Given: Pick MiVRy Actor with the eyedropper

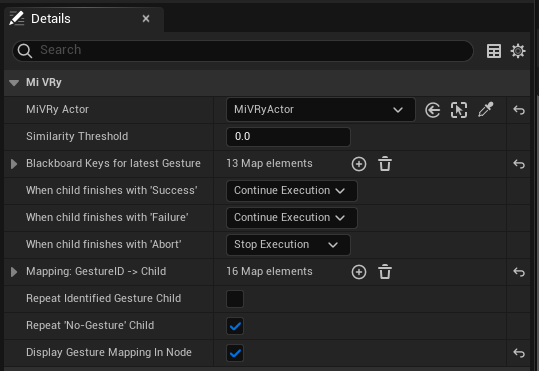Looking at the screenshot, I should [485, 110].
